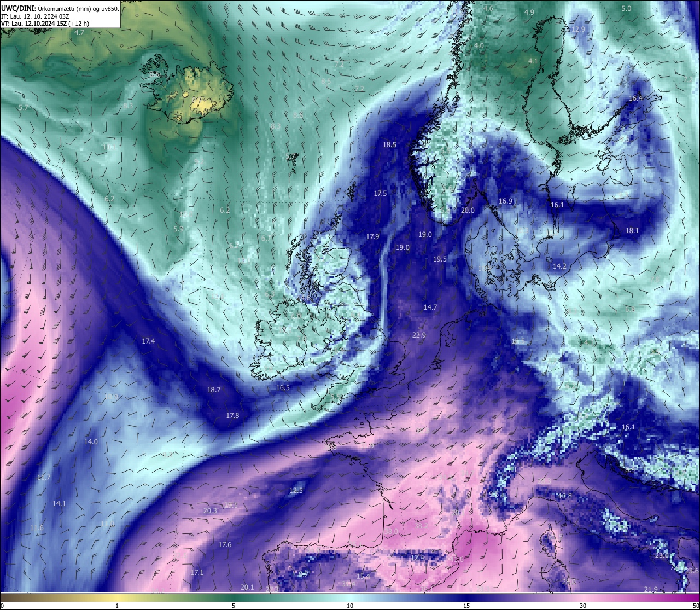
Task: Click the map value 18.1
Action: [x=632, y=231]
